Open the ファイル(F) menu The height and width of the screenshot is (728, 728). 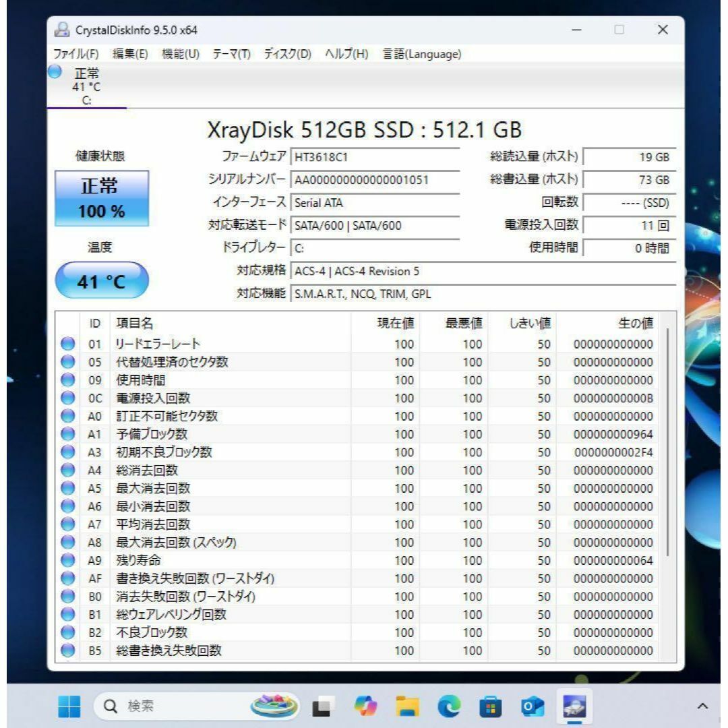[75, 54]
